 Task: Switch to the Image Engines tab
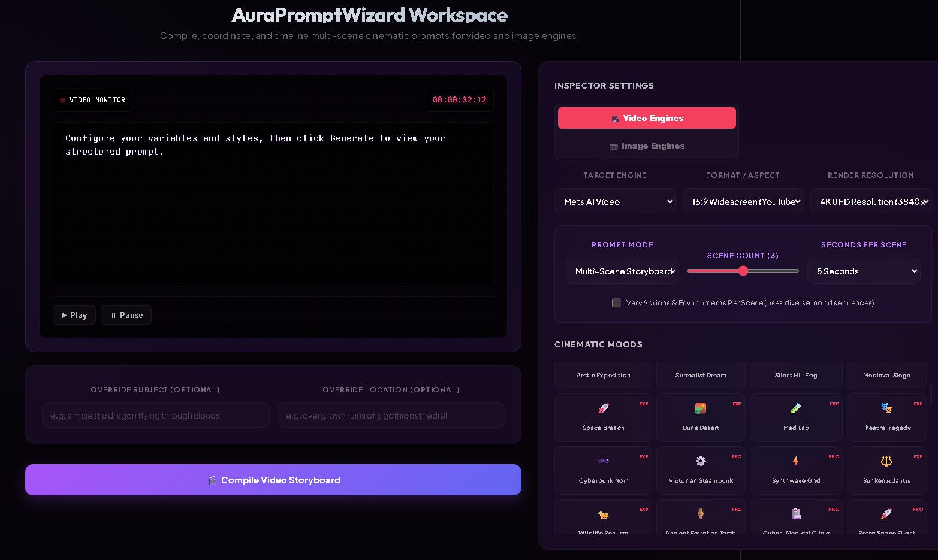647,146
